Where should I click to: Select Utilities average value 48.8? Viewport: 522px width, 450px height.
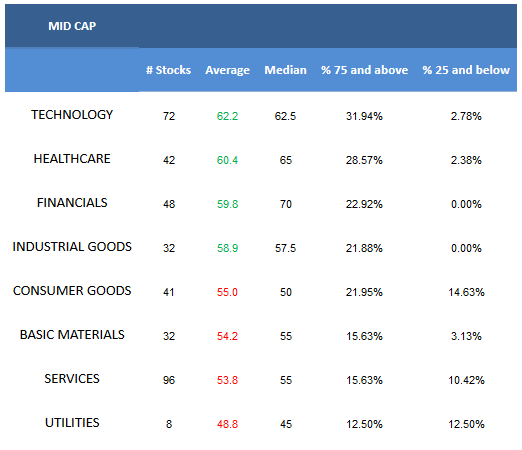227,424
